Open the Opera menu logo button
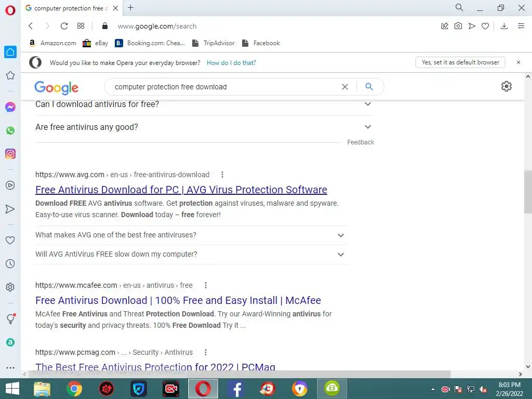 (x=10, y=10)
